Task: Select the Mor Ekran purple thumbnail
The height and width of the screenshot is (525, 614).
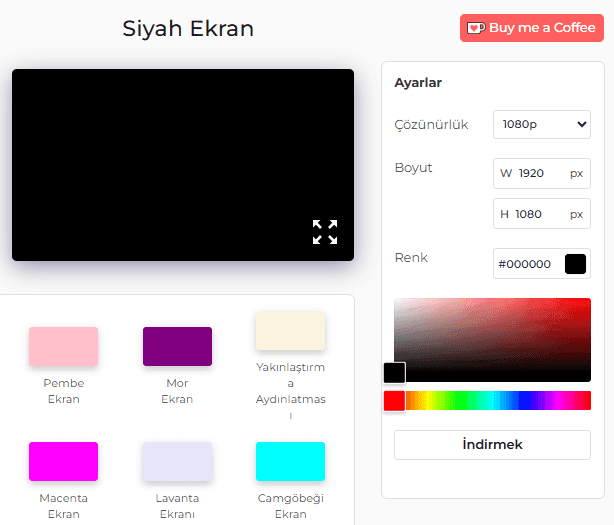Action: [x=177, y=346]
